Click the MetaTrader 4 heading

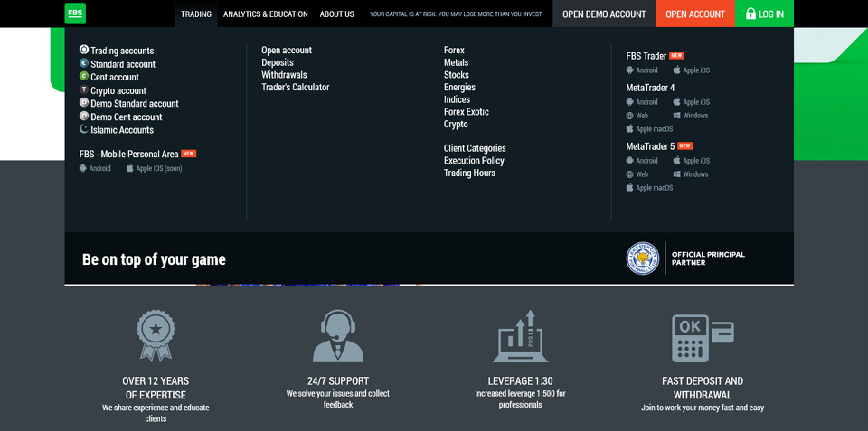point(650,88)
